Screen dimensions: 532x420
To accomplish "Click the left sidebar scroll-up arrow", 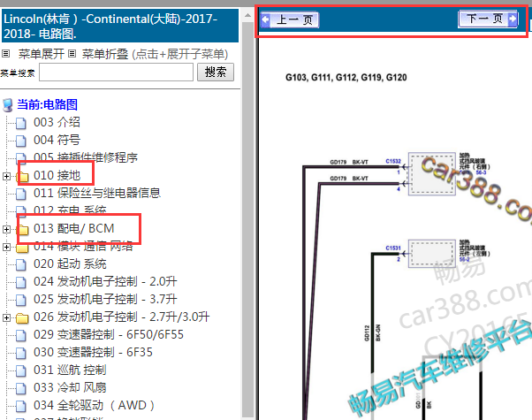I will click(x=247, y=15).
